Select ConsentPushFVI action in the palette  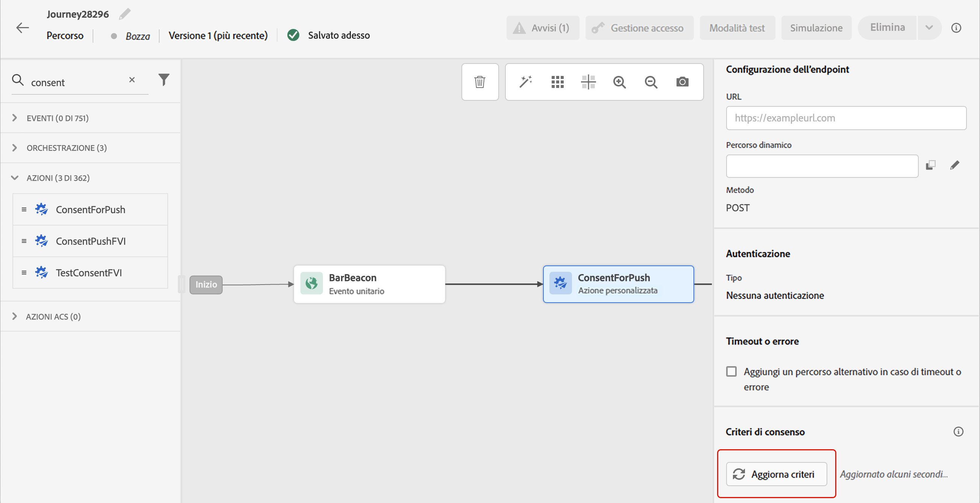[91, 241]
